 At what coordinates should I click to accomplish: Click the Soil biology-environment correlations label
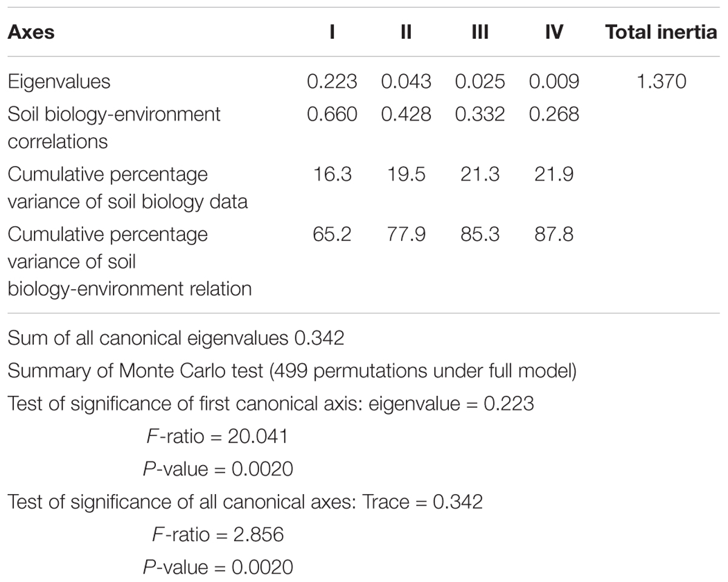coord(114,127)
